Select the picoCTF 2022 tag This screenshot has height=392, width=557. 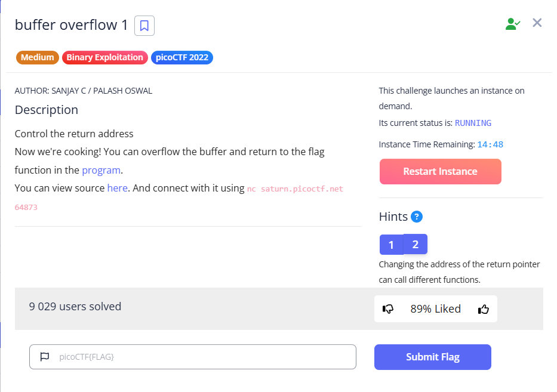coord(182,58)
